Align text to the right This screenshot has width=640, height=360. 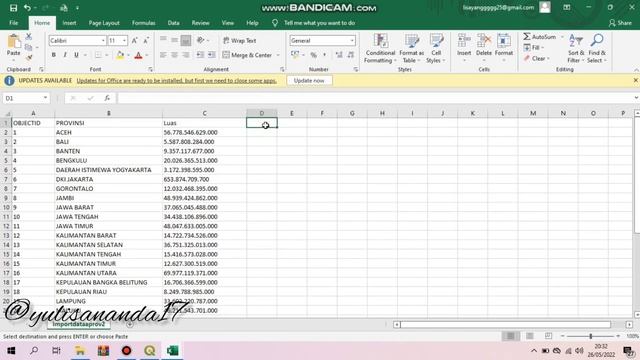[x=186, y=55]
